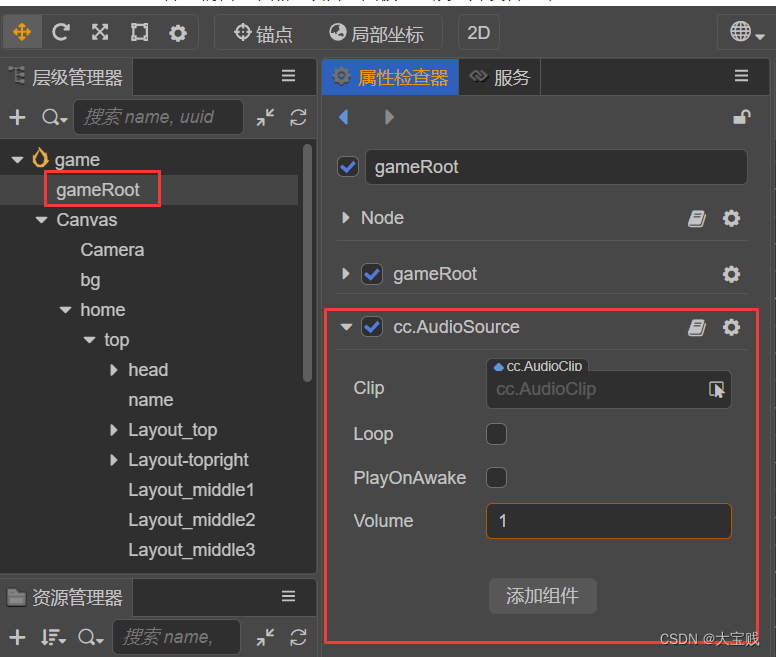Click the inspector lock icon
The image size is (776, 657).
pos(741,117)
